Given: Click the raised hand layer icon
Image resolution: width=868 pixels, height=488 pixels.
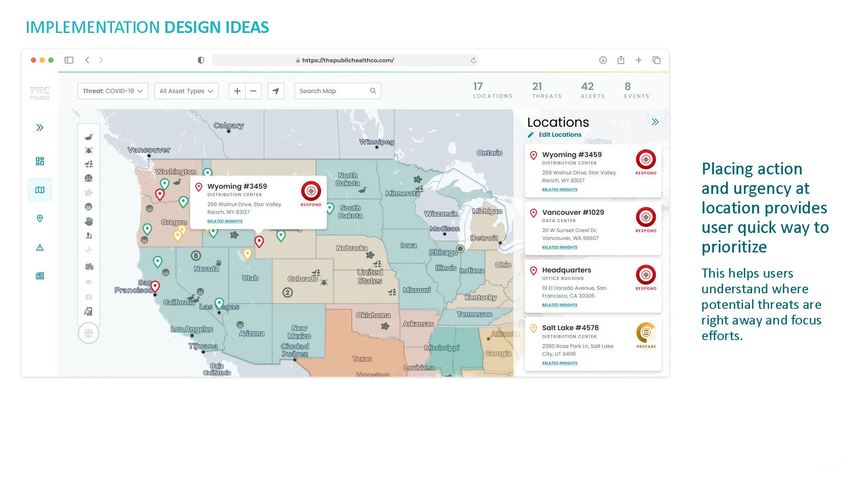Looking at the screenshot, I should [x=89, y=221].
